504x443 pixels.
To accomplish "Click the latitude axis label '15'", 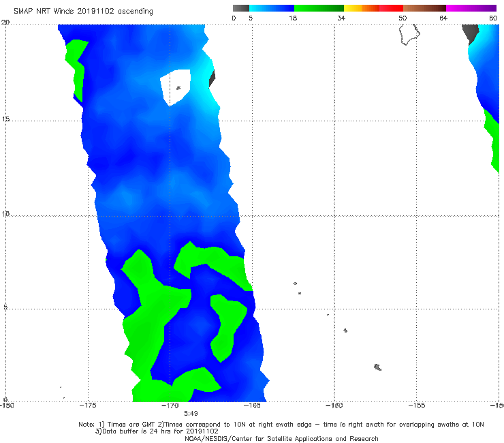I will pyautogui.click(x=5, y=119).
